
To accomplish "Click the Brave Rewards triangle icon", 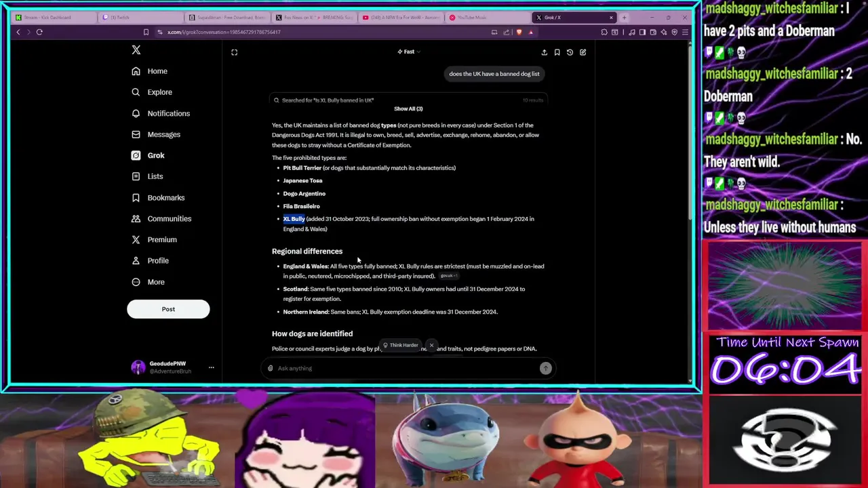I will pos(531,32).
